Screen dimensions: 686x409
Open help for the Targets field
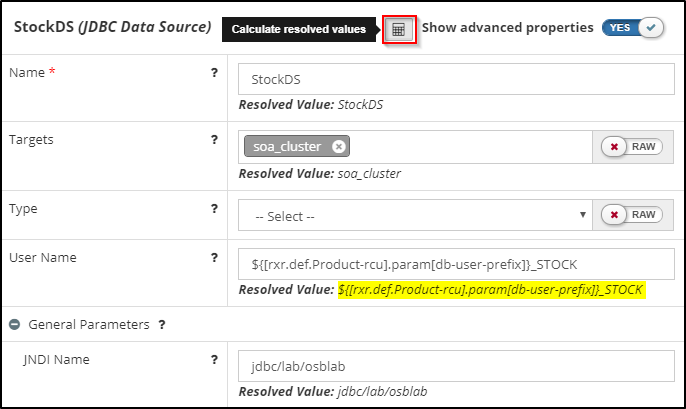[214, 139]
